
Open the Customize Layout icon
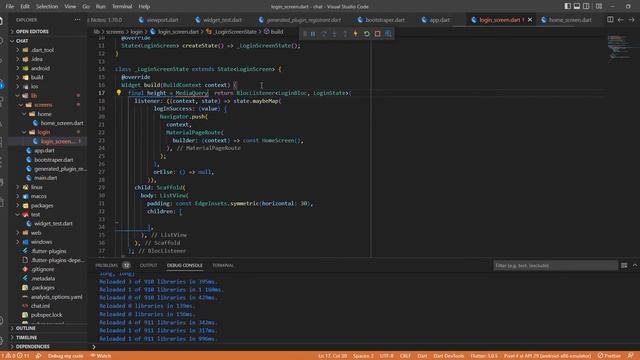coord(599,6)
